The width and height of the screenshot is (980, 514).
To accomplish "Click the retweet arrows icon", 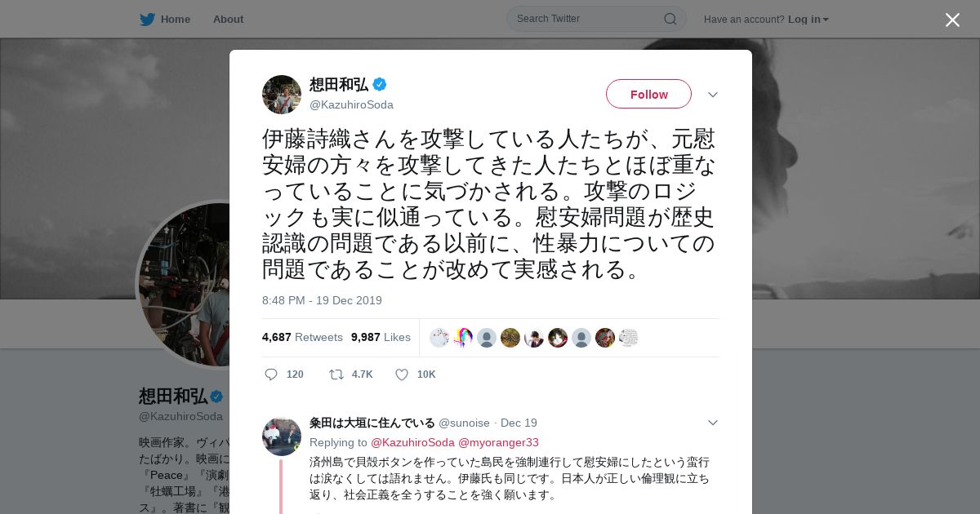I will coord(336,374).
